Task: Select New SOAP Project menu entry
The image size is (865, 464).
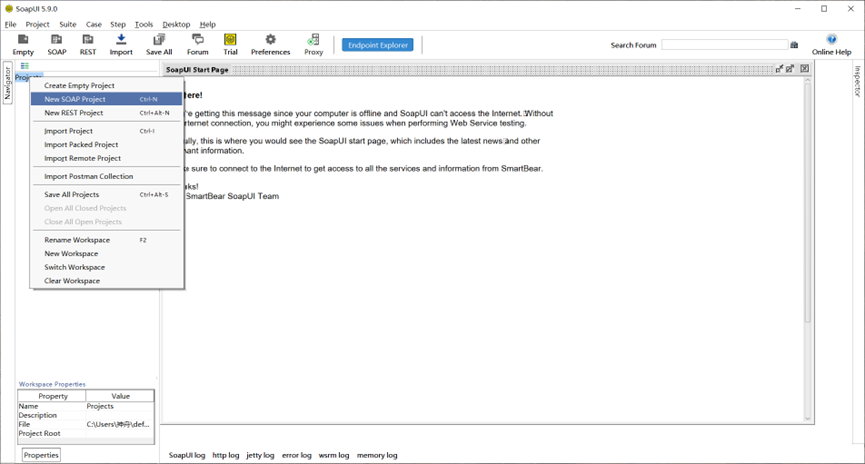Action: point(106,99)
